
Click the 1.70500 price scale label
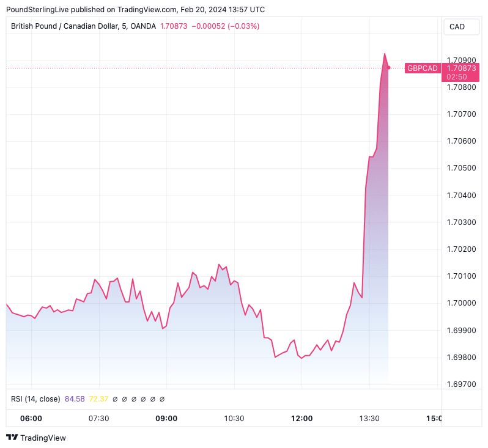click(x=462, y=168)
